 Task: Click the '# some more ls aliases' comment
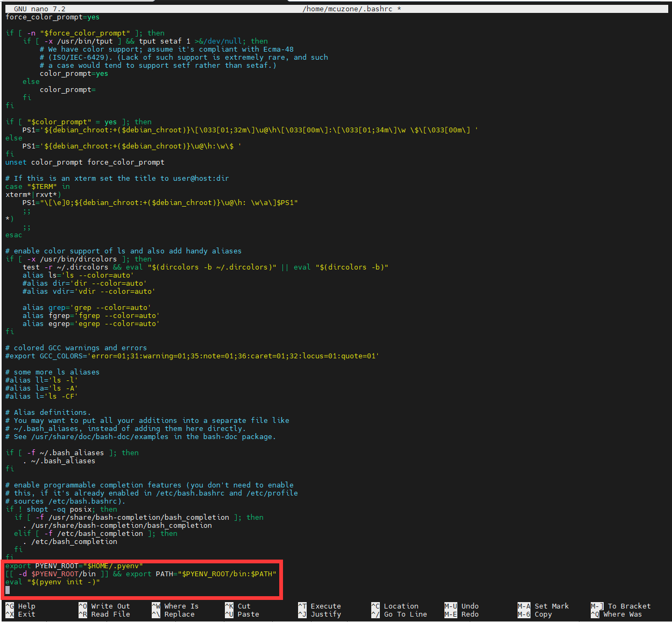53,372
